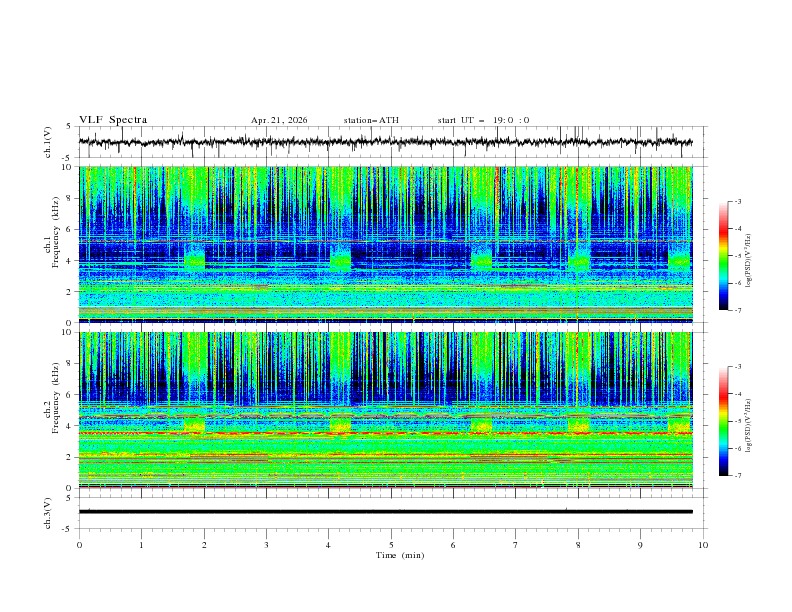
Task: Click the -3 label on upper color bar
Action: tap(738, 201)
